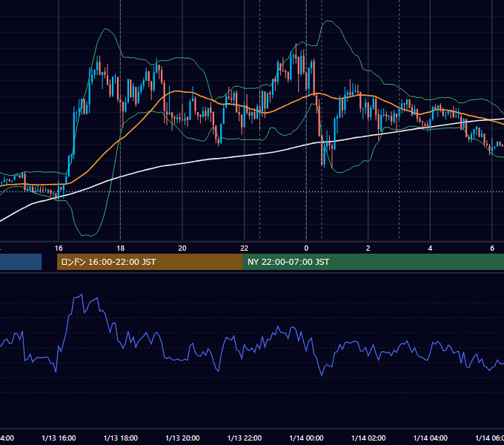504x445 pixels.
Task: Click the hour label 22 on the time axis
Action: (245, 248)
